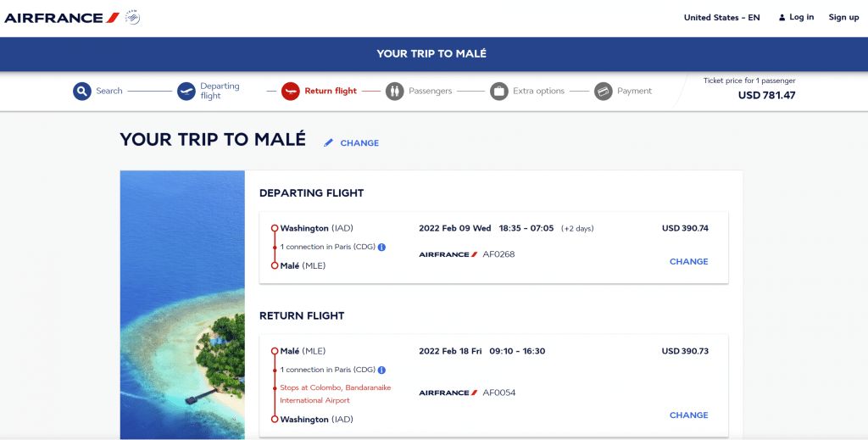This screenshot has height=440, width=868.
Task: Click the Malé island photo
Action: [182, 305]
